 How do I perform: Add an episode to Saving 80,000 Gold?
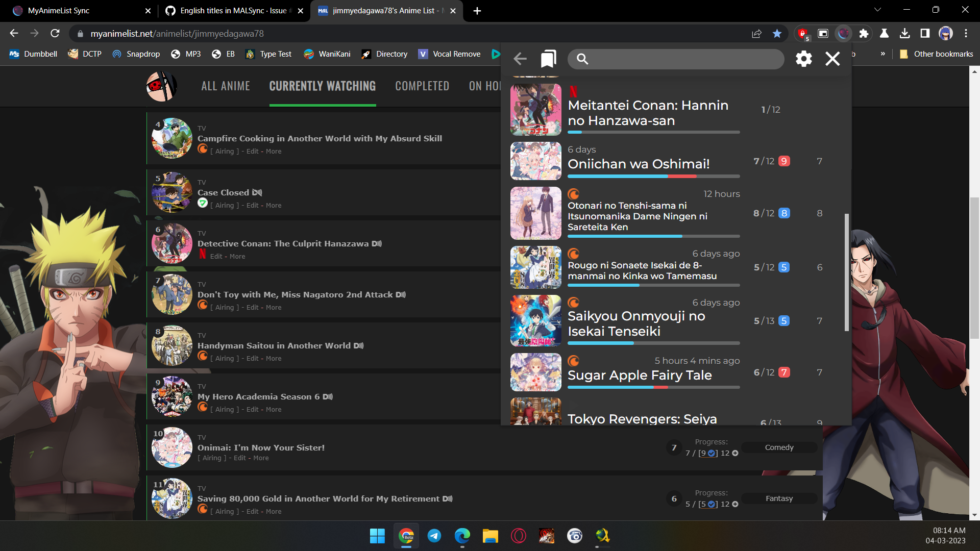click(735, 504)
